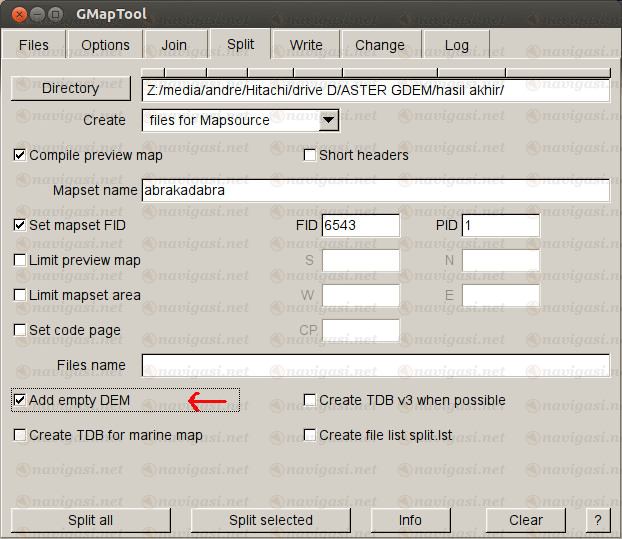
Task: Click the FID input field
Action: pyautogui.click(x=360, y=225)
